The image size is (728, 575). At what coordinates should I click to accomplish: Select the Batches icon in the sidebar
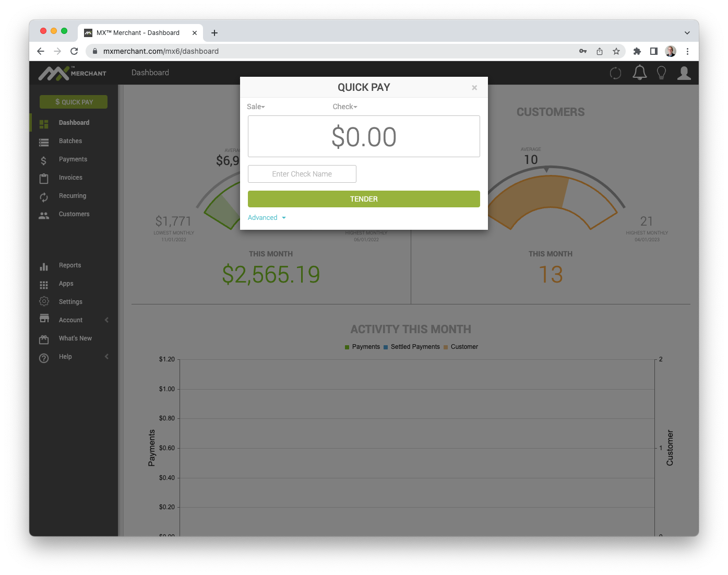click(44, 141)
